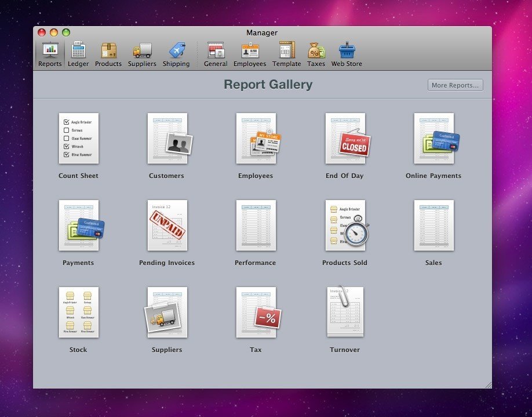532x417 pixels.
Task: Click the Products Sold label
Action: pyautogui.click(x=345, y=263)
